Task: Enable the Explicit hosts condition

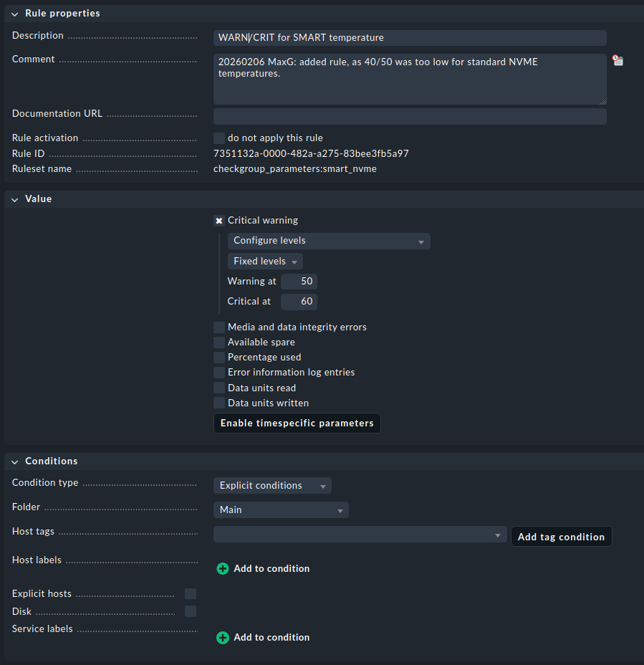Action: pyautogui.click(x=191, y=593)
